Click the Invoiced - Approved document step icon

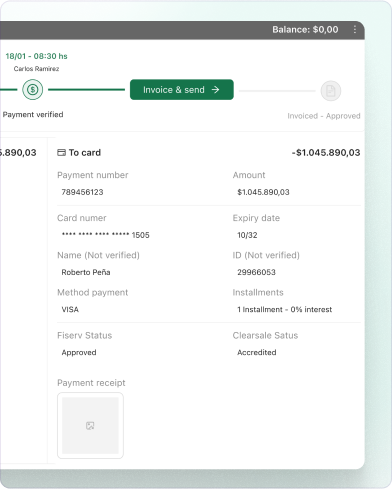[x=331, y=91]
